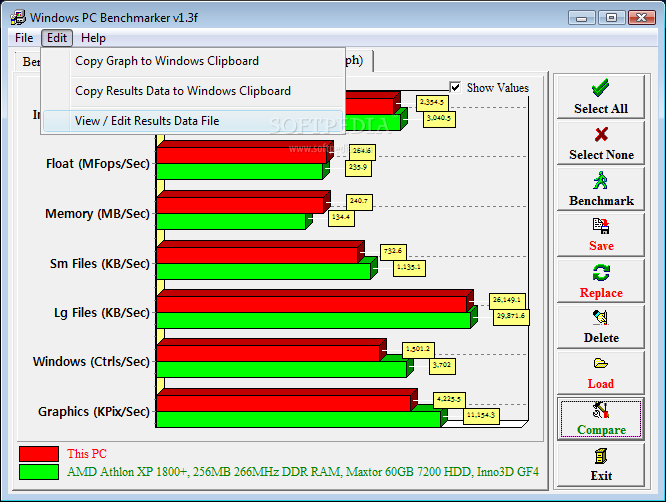The height and width of the screenshot is (502, 666).
Task: Click the Sm Files (KB/Sec) axis label
Action: point(100,263)
